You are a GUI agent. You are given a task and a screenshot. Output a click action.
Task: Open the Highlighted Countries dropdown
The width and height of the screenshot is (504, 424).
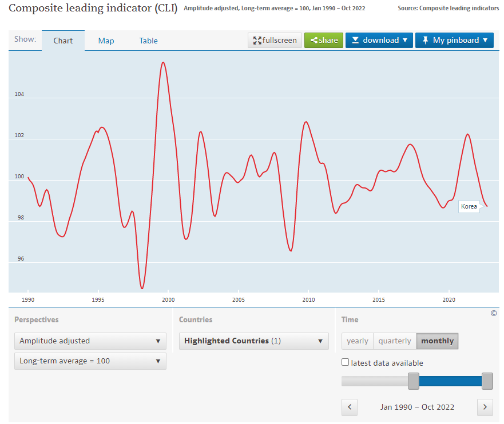(253, 341)
